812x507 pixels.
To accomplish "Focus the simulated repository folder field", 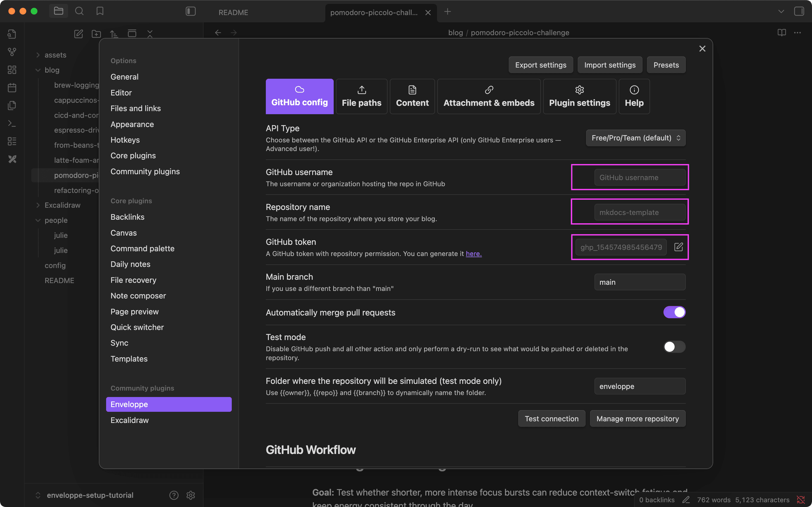I will 640,386.
